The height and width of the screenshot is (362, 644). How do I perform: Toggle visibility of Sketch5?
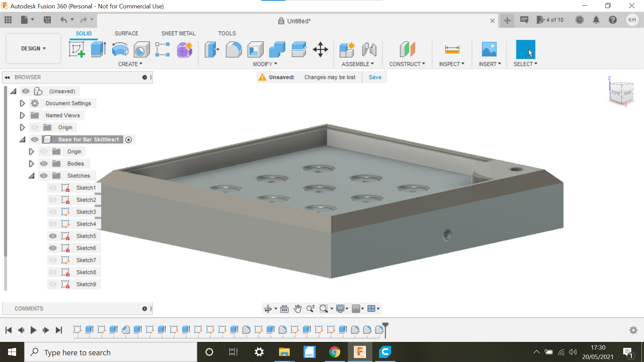point(53,236)
